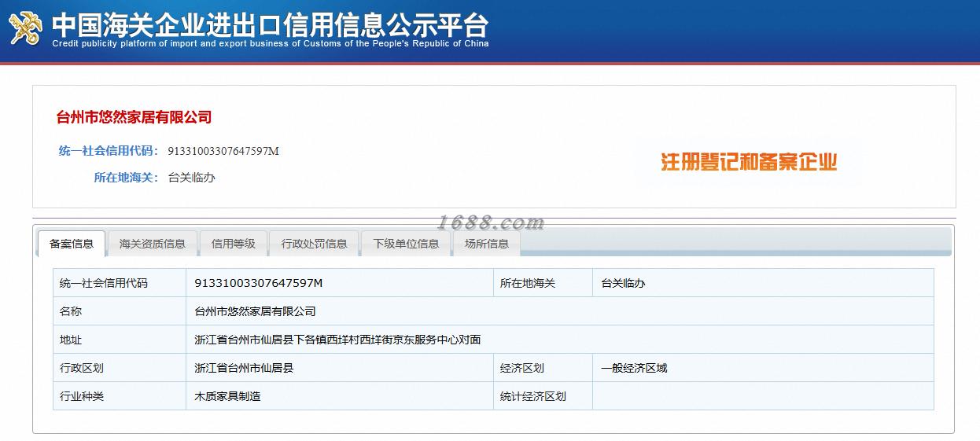Switch to the 海关资质信息 tab
Screen dimensions: 980x441
pos(153,244)
